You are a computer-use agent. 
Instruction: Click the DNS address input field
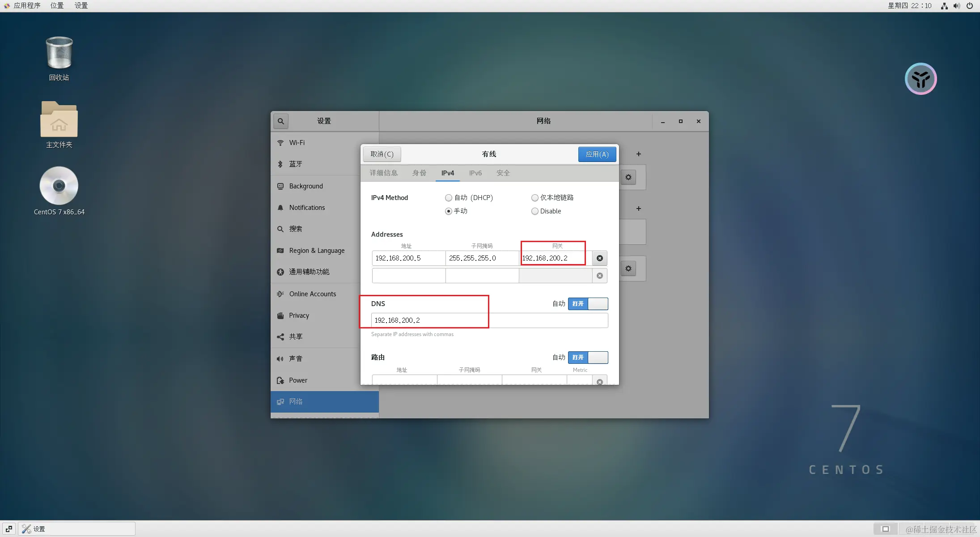[489, 320]
